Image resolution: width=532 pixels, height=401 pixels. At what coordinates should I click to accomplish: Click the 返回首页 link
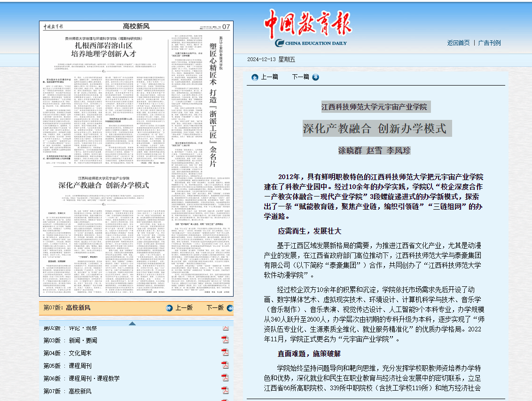(458, 43)
